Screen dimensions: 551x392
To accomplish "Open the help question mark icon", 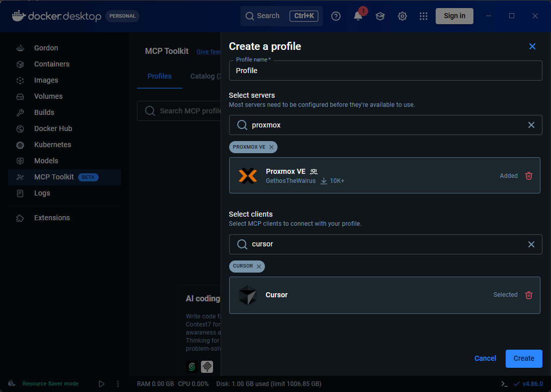I will (336, 16).
